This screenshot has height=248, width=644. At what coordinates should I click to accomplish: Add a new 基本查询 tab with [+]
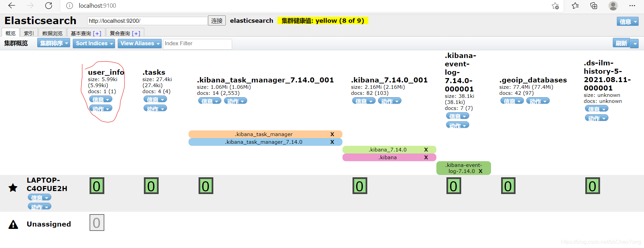[x=97, y=33]
